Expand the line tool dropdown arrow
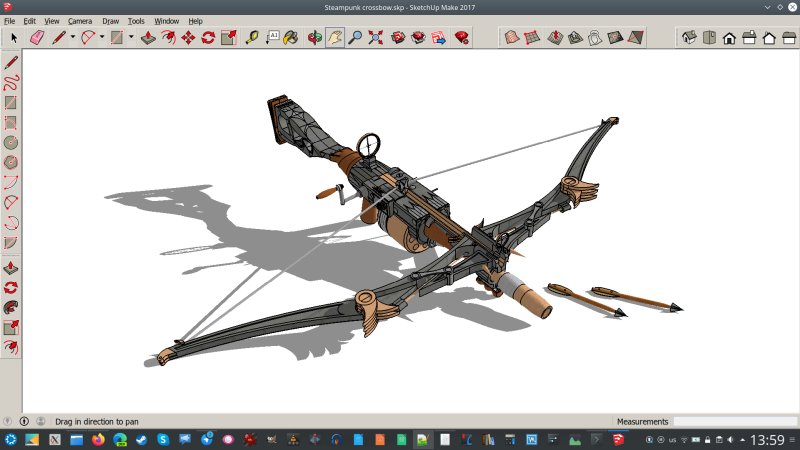This screenshot has height=450, width=800. [x=74, y=38]
